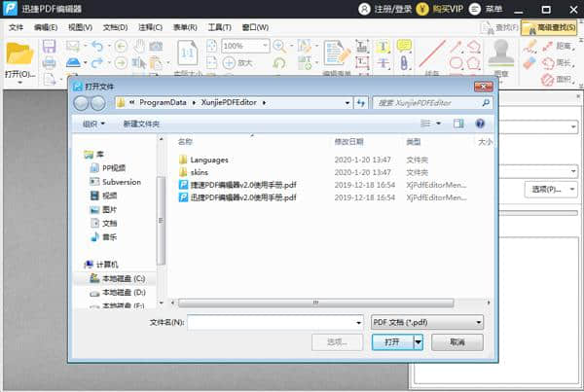Expand the 组织 dropdown menu
Viewport: 584px width, 392px height.
[x=93, y=124]
